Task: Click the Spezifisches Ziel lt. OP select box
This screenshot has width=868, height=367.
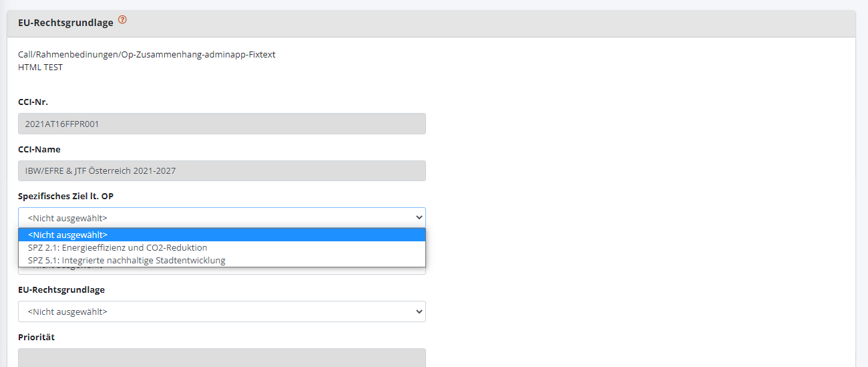Action: pyautogui.click(x=200, y=217)
